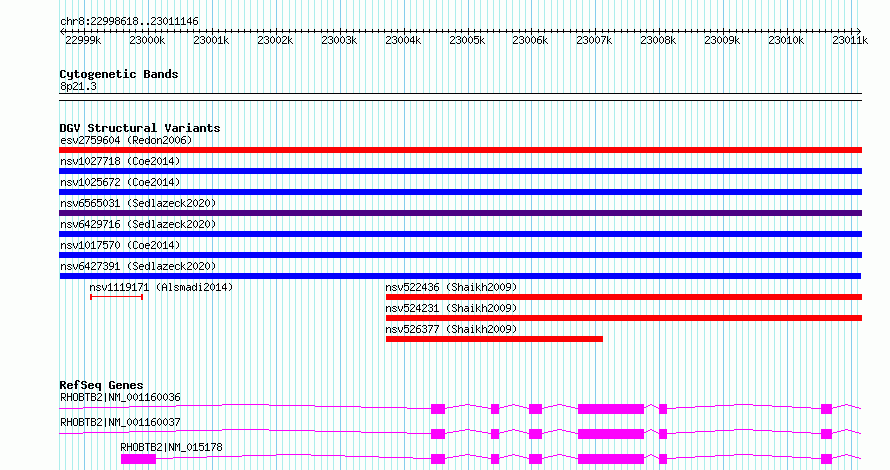Click the nsv524231 (Shaikh2009) red bar
The width and height of the screenshot is (890, 470).
pyautogui.click(x=624, y=318)
